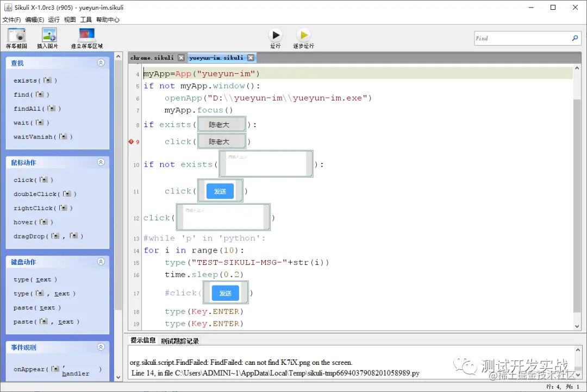
Task: Insert the paste( text ) command
Action: [37, 308]
